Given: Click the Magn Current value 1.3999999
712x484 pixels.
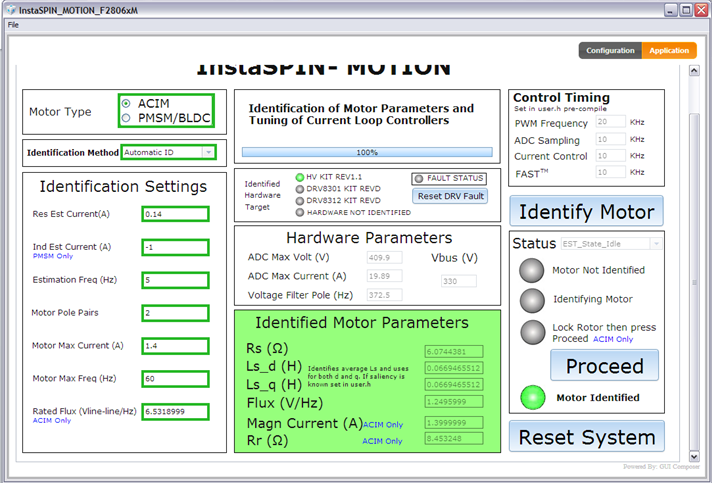Looking at the screenshot, I should click(454, 423).
